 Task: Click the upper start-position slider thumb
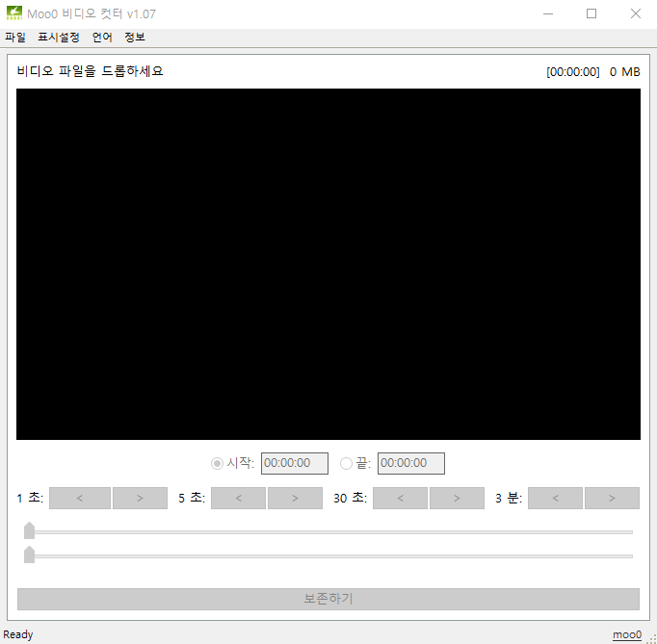click(x=29, y=530)
